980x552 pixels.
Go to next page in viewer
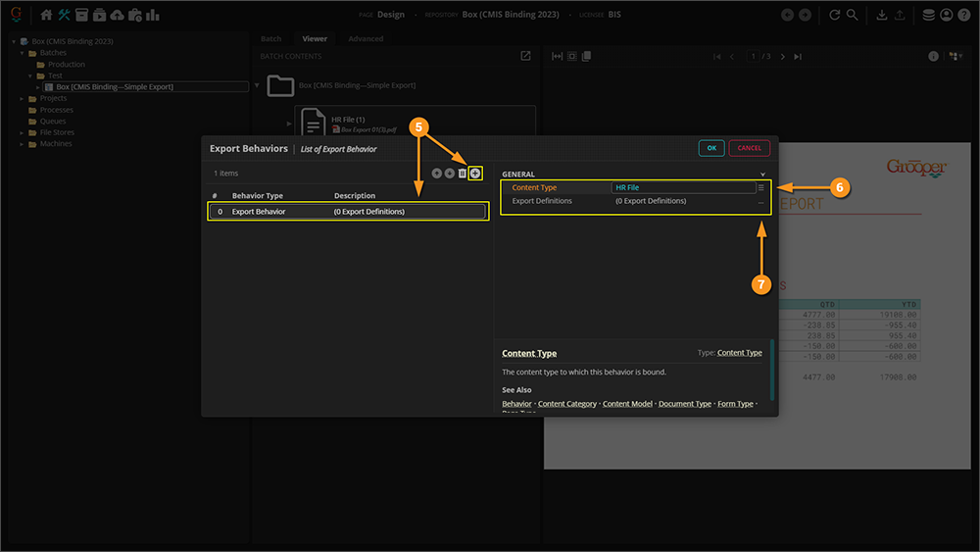[782, 56]
